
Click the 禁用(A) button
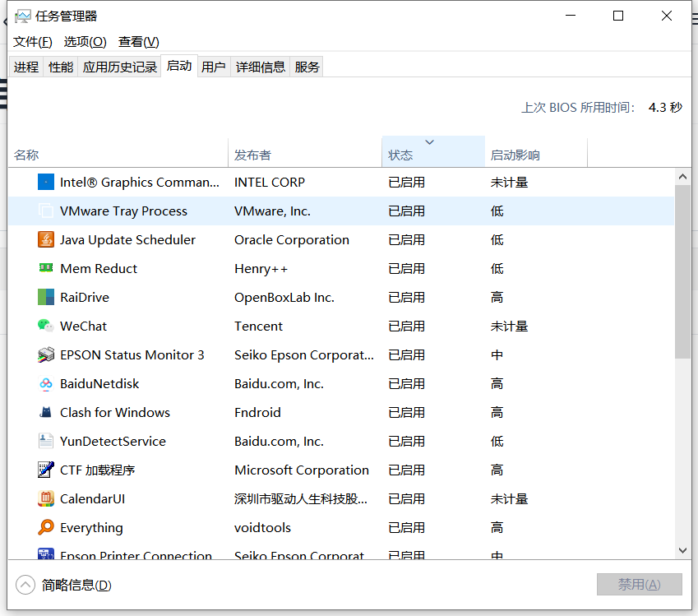[x=640, y=585]
